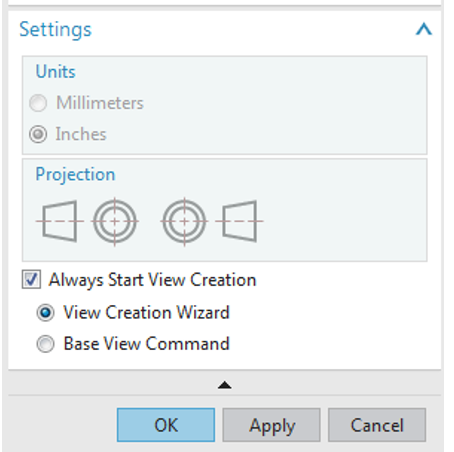Click the Apply button
Viewport: 454px width, 452px height.
pos(272,425)
